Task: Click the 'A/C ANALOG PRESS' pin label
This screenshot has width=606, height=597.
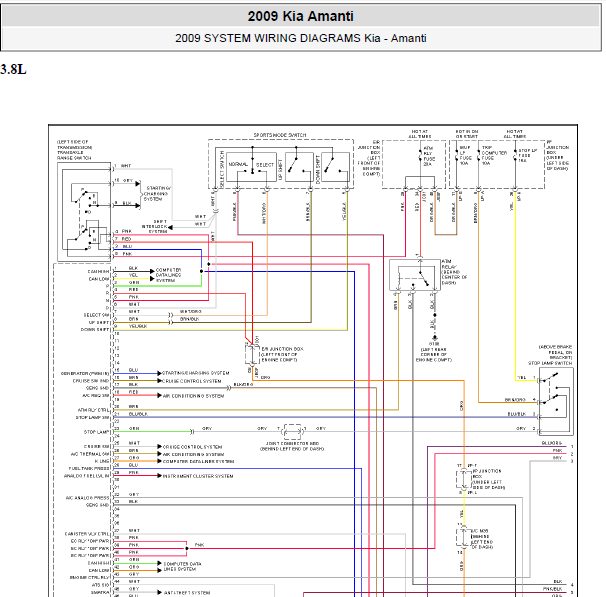Action: click(88, 498)
